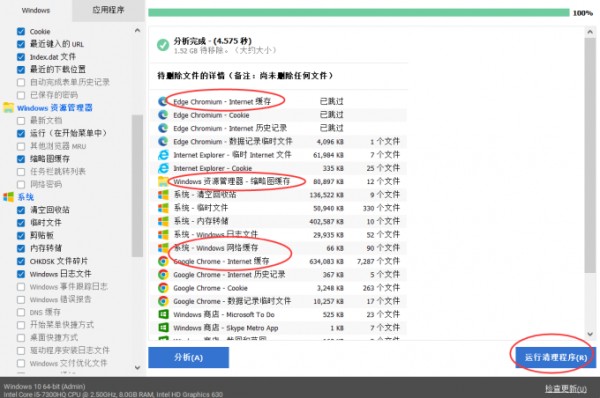Click the sidebar scroll-up chevron

pos(137,30)
